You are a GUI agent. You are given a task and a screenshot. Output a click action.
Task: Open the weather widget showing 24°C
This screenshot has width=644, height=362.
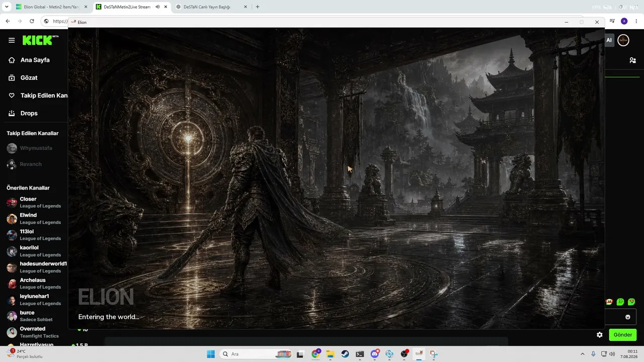pos(25,354)
